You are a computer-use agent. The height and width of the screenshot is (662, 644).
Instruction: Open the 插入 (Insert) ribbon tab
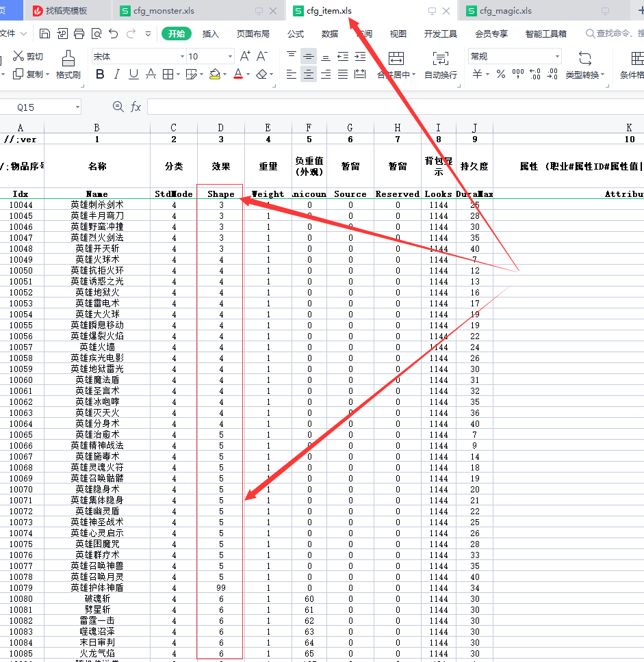[x=211, y=34]
